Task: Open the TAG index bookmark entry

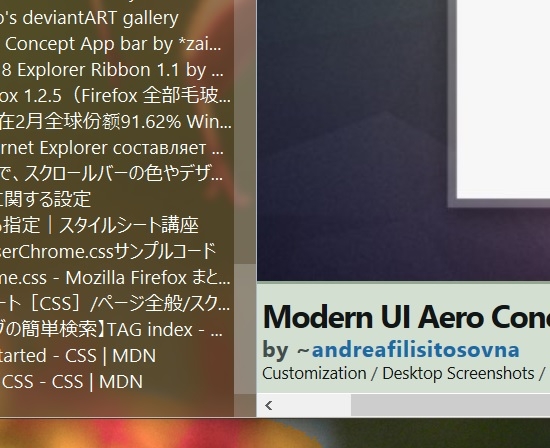Action: click(x=111, y=330)
